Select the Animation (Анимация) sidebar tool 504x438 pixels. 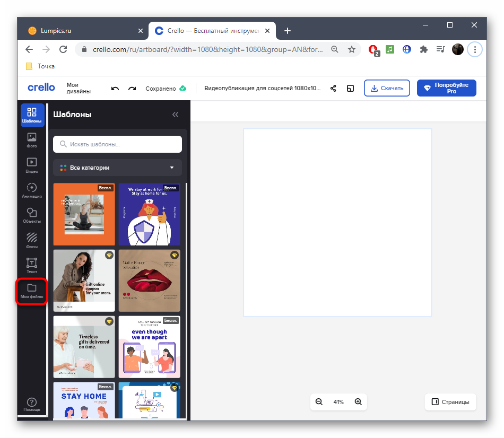(32, 190)
